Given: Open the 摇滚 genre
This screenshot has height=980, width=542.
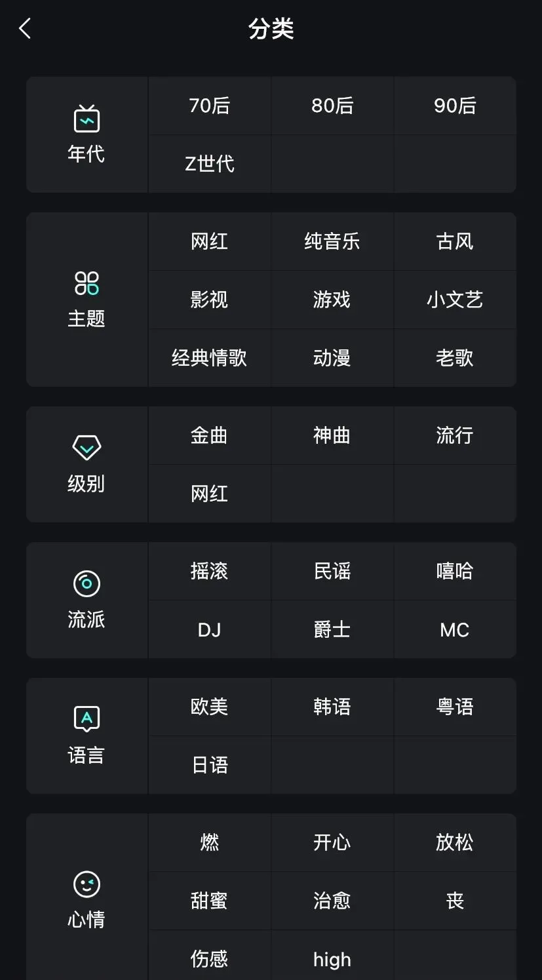Looking at the screenshot, I should tap(210, 572).
